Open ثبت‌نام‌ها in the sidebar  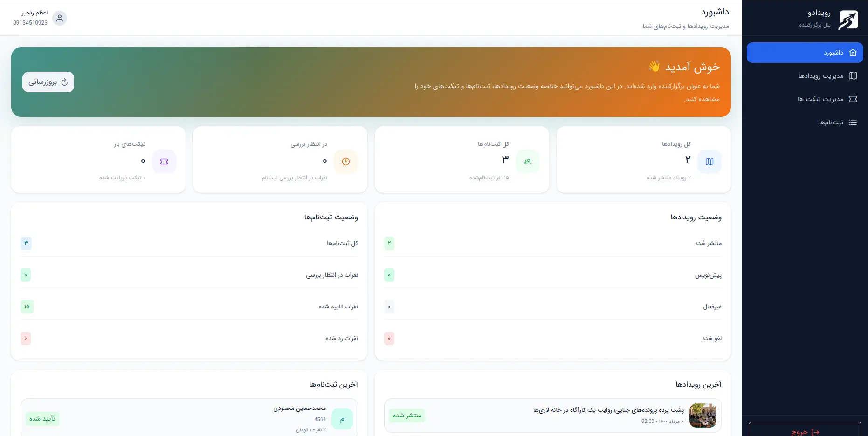point(805,123)
